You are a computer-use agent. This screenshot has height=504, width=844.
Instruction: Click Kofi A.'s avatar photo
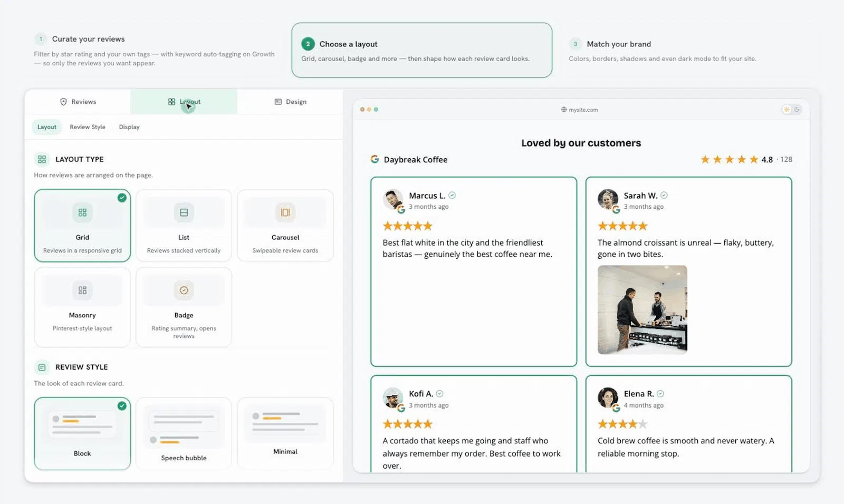[393, 398]
